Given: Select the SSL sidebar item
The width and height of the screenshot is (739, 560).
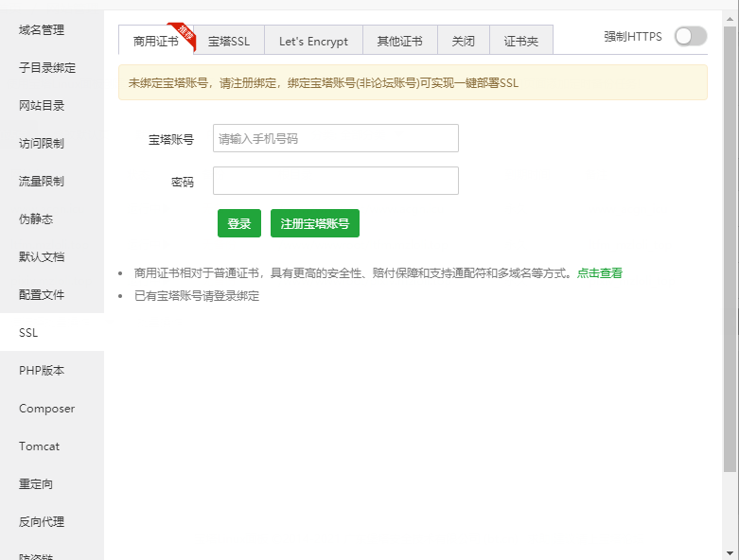Looking at the screenshot, I should click(x=52, y=333).
